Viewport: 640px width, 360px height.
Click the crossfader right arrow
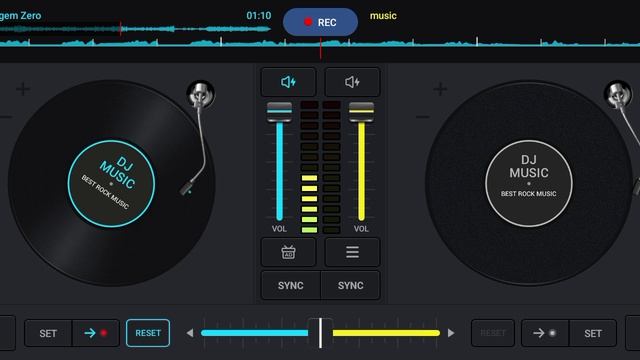(451, 333)
